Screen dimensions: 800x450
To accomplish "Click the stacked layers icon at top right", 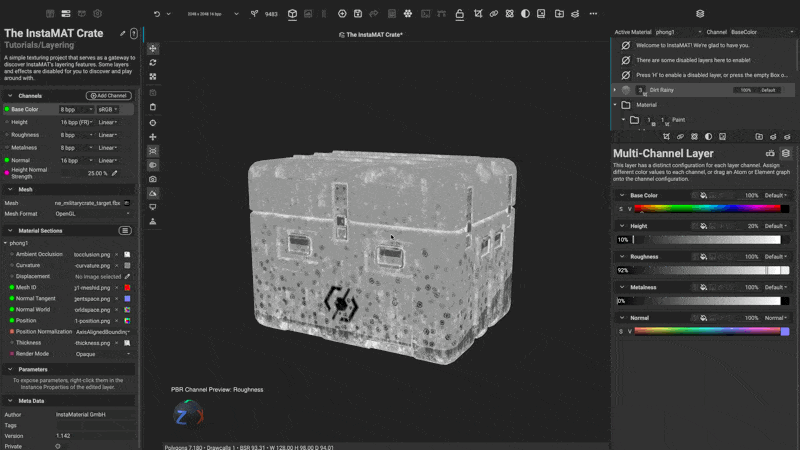I will (700, 14).
